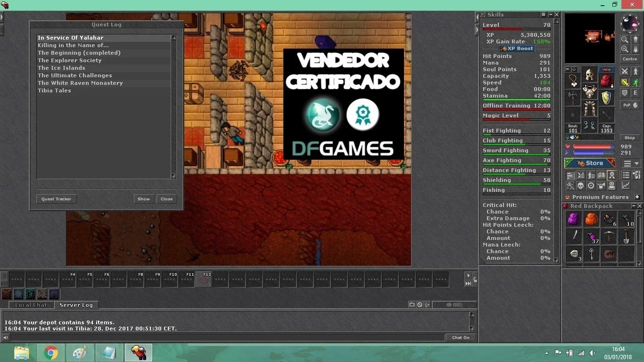Click the Store button
644x362 pixels.
[x=590, y=163]
